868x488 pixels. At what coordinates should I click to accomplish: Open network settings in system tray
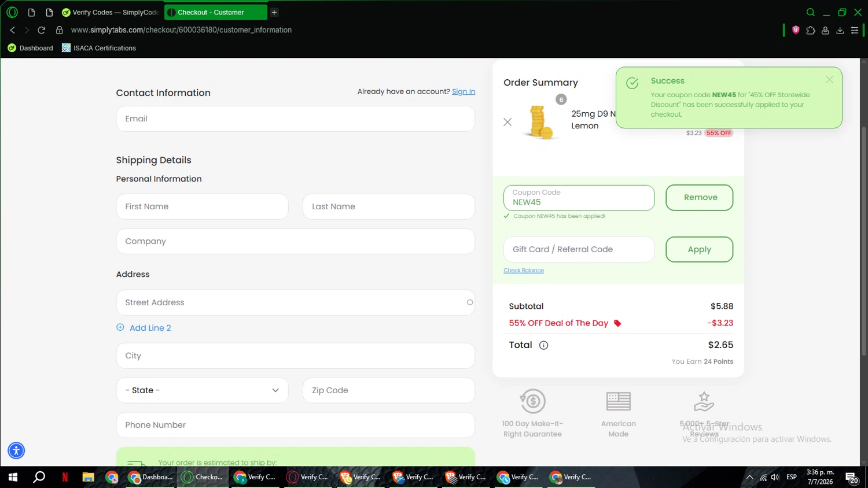point(763,477)
